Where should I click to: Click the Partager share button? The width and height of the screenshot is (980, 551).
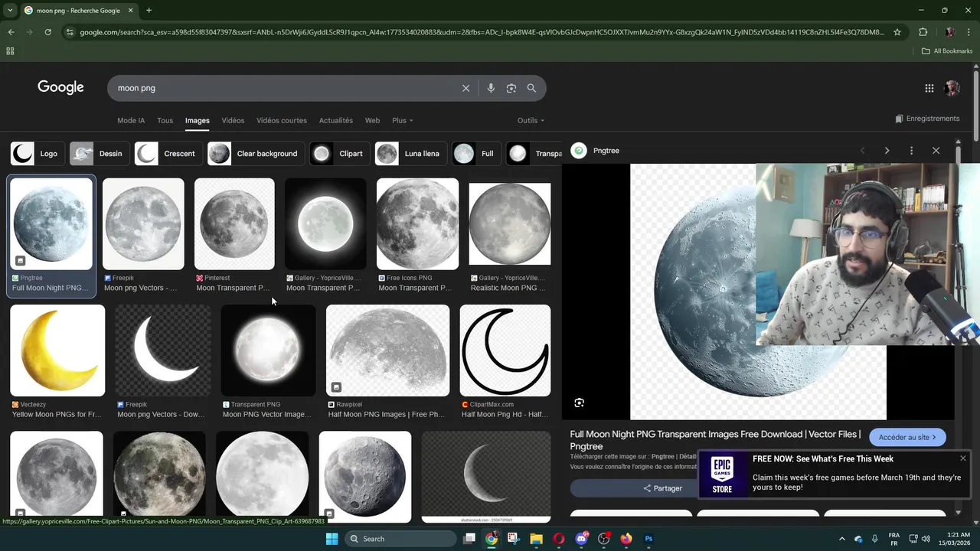click(663, 488)
